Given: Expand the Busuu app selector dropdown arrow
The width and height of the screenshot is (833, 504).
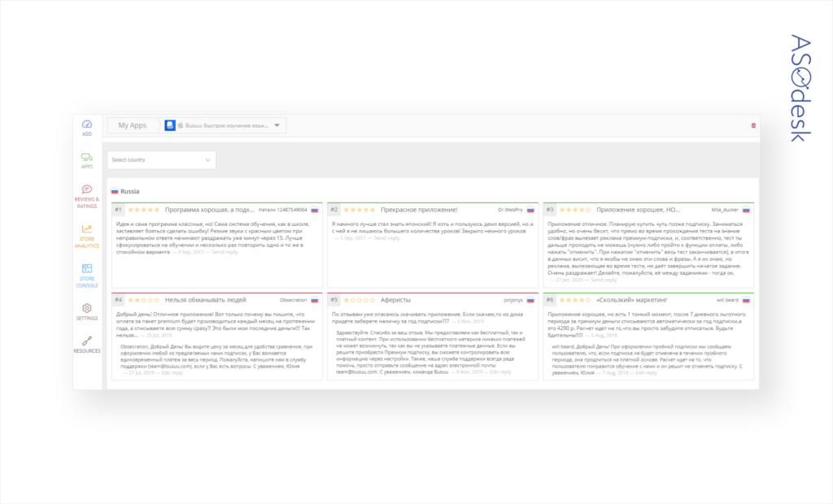Looking at the screenshot, I should point(277,125).
